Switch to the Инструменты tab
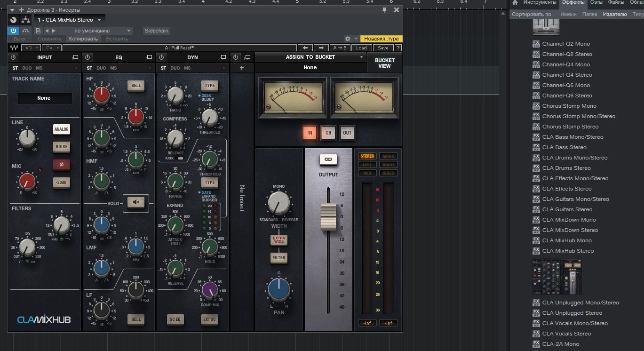644x351 pixels. (x=540, y=3)
